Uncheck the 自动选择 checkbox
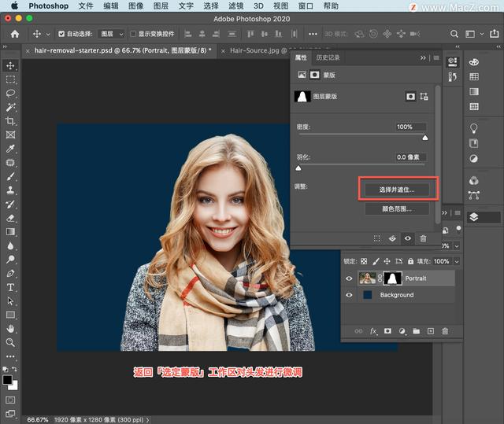The width and height of the screenshot is (504, 424). click(x=62, y=35)
